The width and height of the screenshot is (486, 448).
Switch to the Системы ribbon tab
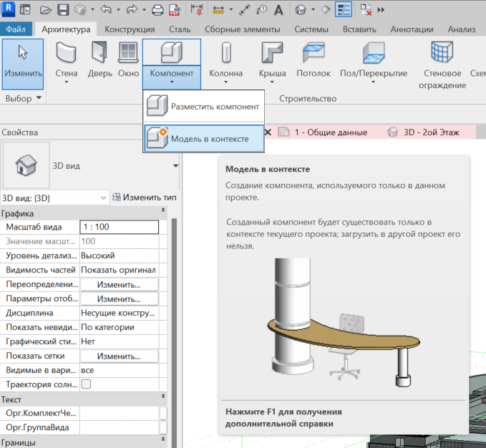pos(311,29)
